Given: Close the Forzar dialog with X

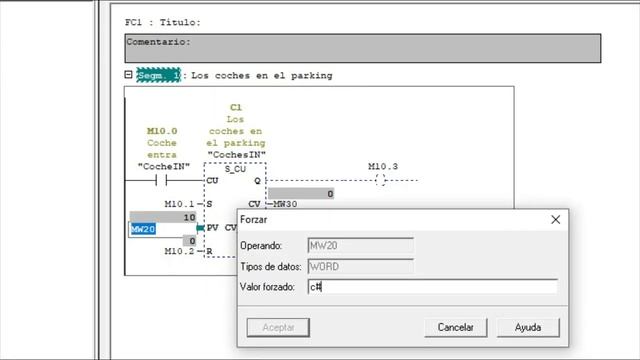Looking at the screenshot, I should (x=556, y=220).
